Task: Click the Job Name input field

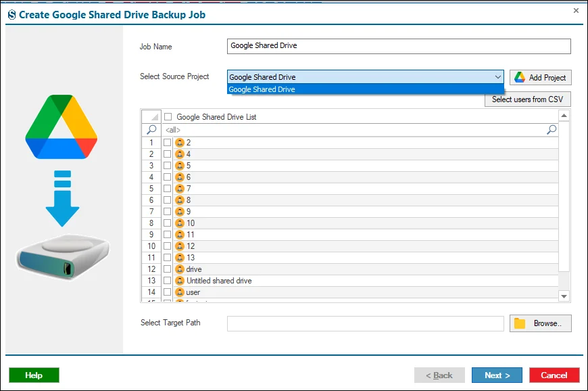Action: pyautogui.click(x=399, y=46)
